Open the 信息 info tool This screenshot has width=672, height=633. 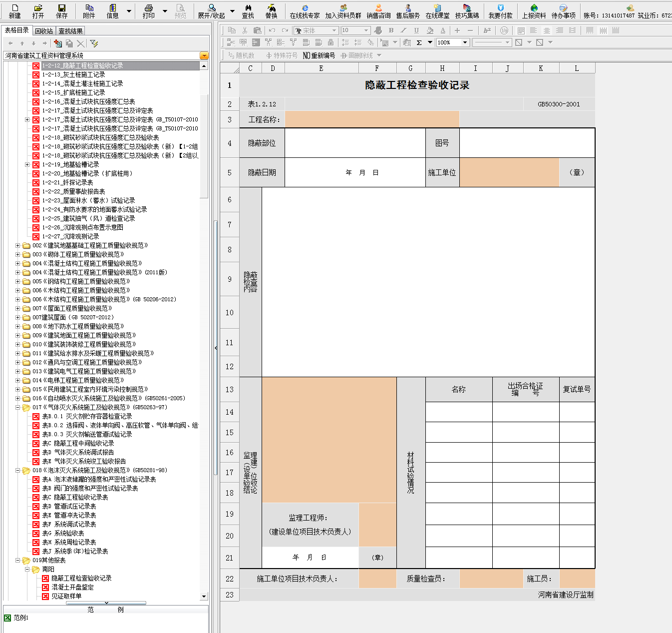tap(113, 11)
